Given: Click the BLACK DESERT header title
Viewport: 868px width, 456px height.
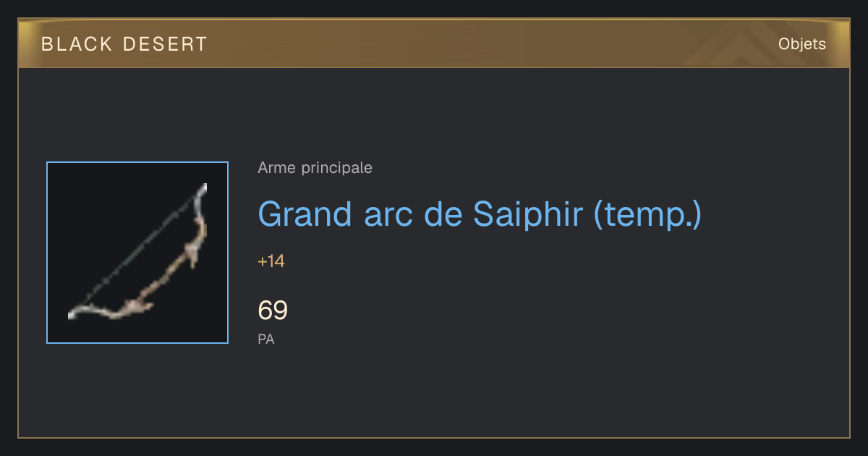Looking at the screenshot, I should tap(124, 44).
